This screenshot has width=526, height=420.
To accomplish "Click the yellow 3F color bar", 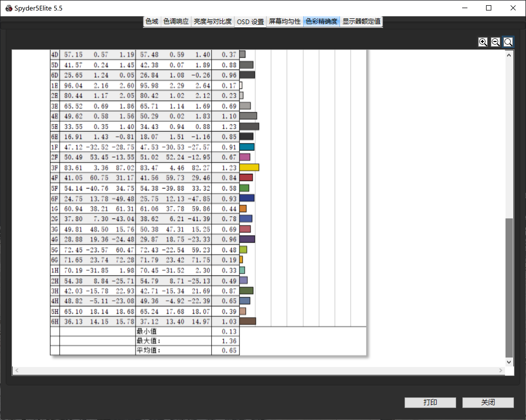I will 249,167.
